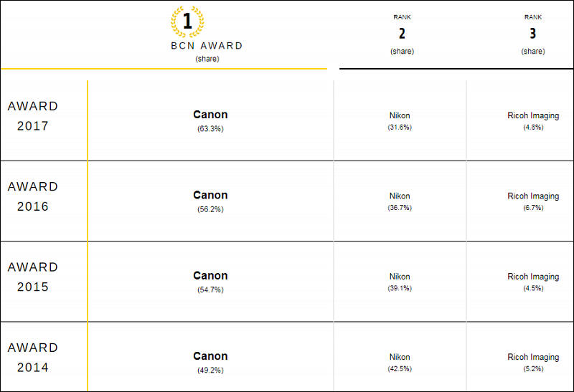This screenshot has height=392, width=574.
Task: Click the AWARD 2015 row label
Action: tap(33, 277)
